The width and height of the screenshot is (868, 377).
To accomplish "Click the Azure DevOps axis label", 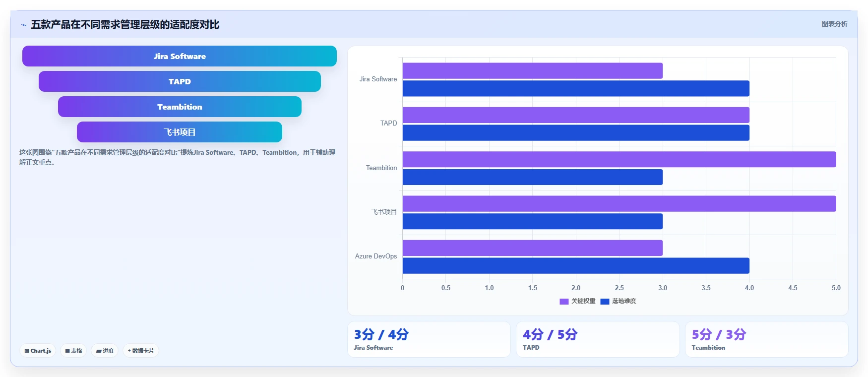I will tap(376, 256).
